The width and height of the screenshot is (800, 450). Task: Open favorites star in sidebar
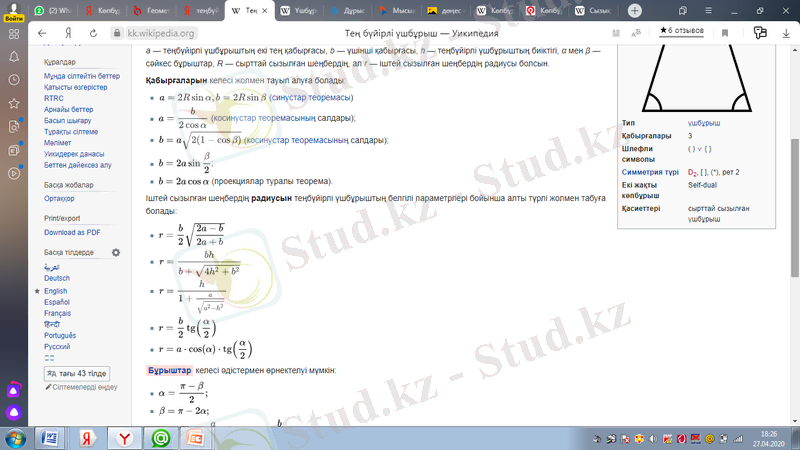tap(14, 104)
